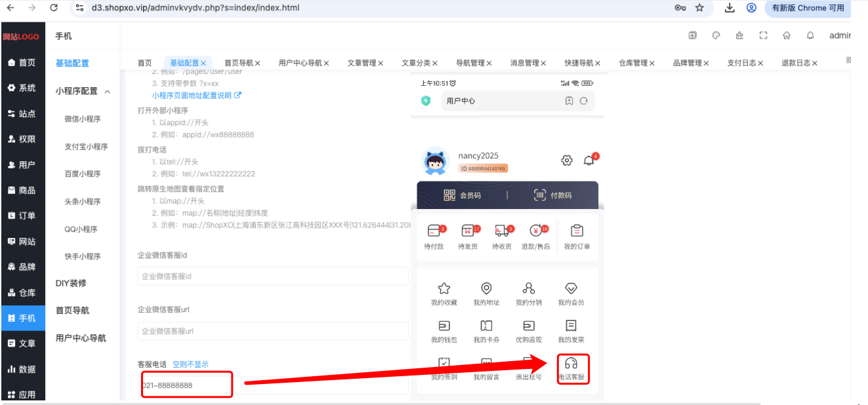Click the clear cache broom icon

point(739,35)
